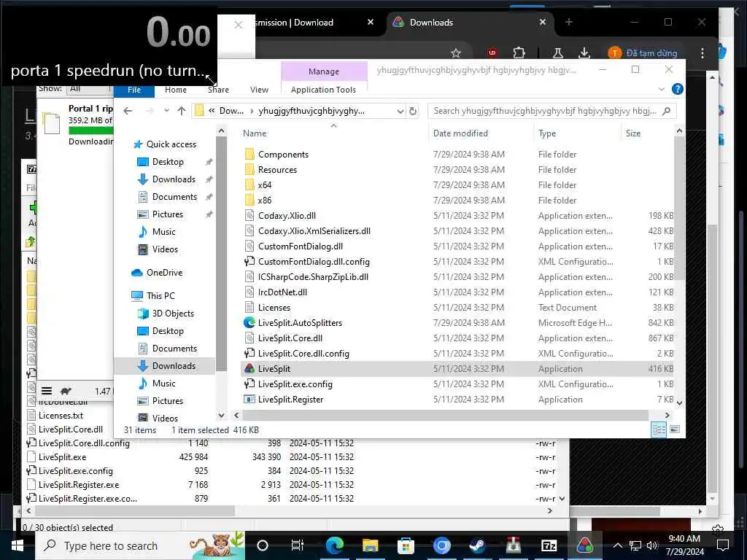
Task: Open the Home ribbon tab
Action: [176, 90]
